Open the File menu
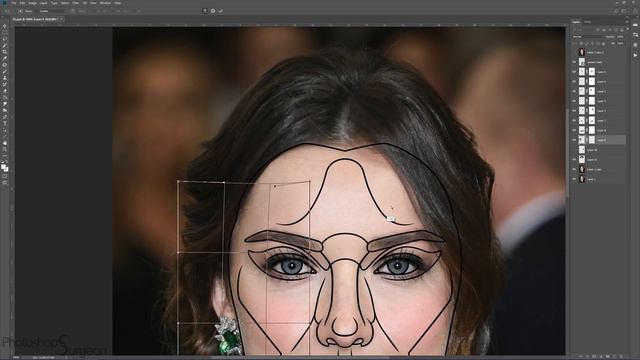 pos(13,3)
